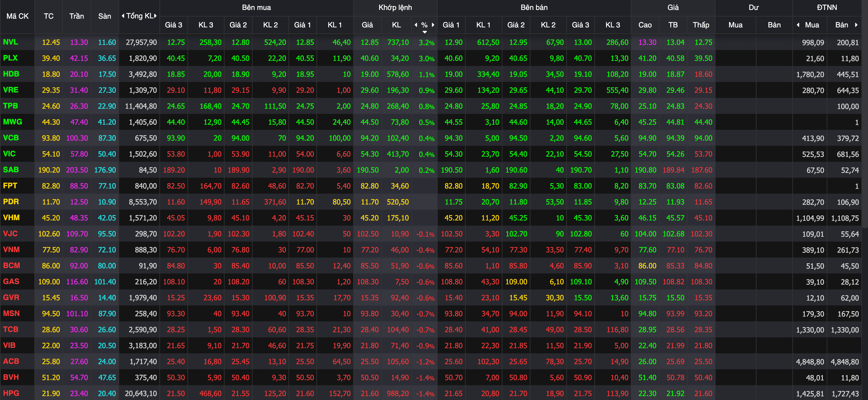This screenshot has width=868, height=400.
Task: Click the -1.2% change cell for ACB
Action: [425, 362]
